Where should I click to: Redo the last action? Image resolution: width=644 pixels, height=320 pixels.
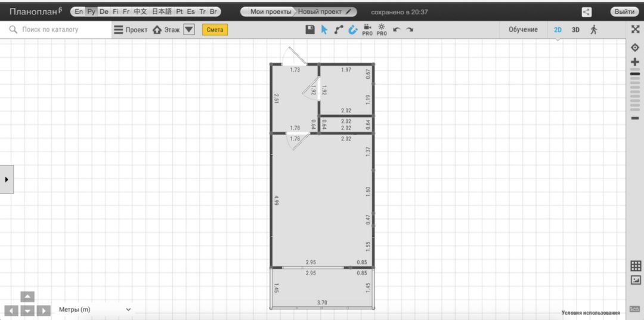(410, 29)
